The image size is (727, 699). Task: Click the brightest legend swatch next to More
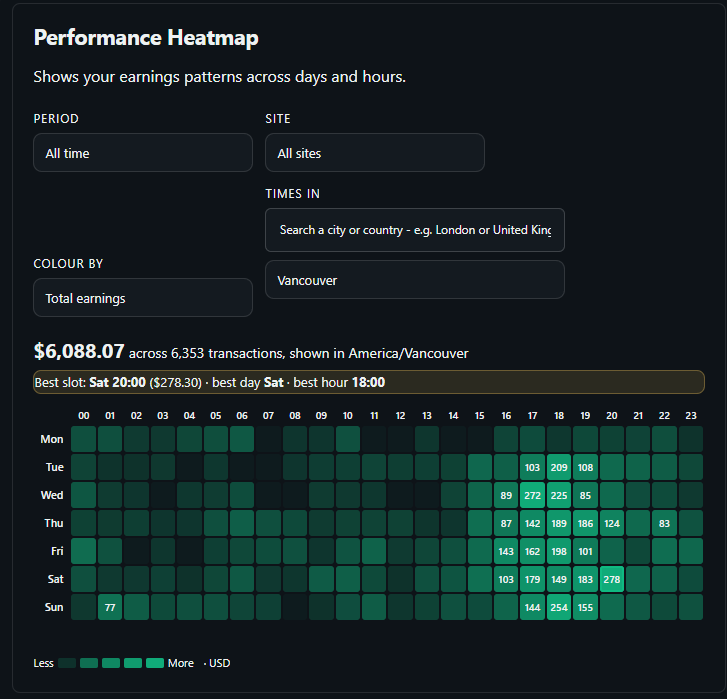tap(155, 663)
